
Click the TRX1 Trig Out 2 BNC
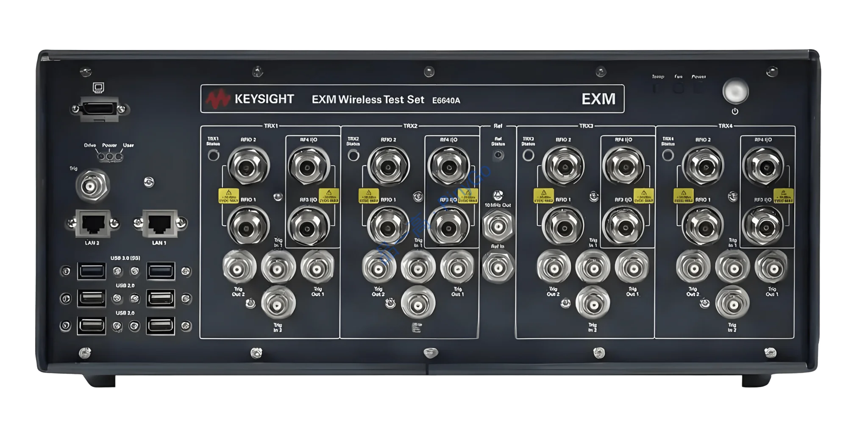coord(239,267)
